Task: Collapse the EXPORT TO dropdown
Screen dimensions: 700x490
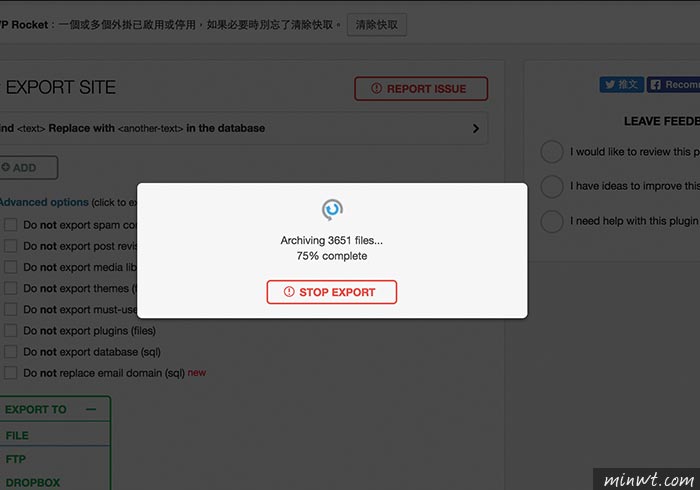Action: point(54,409)
